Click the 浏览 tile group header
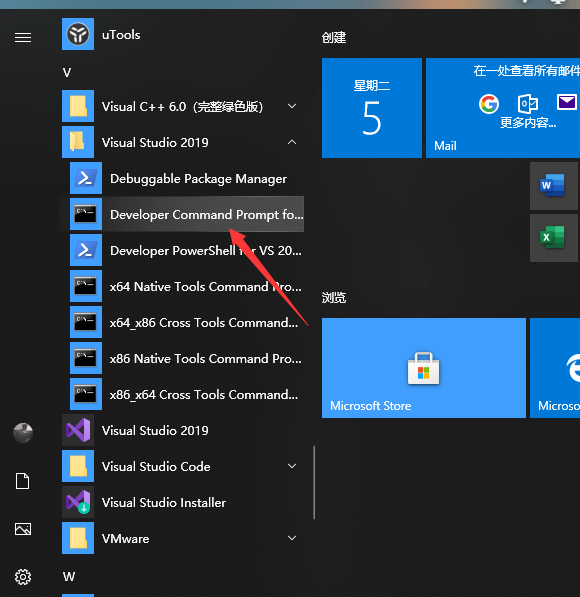 (334, 298)
